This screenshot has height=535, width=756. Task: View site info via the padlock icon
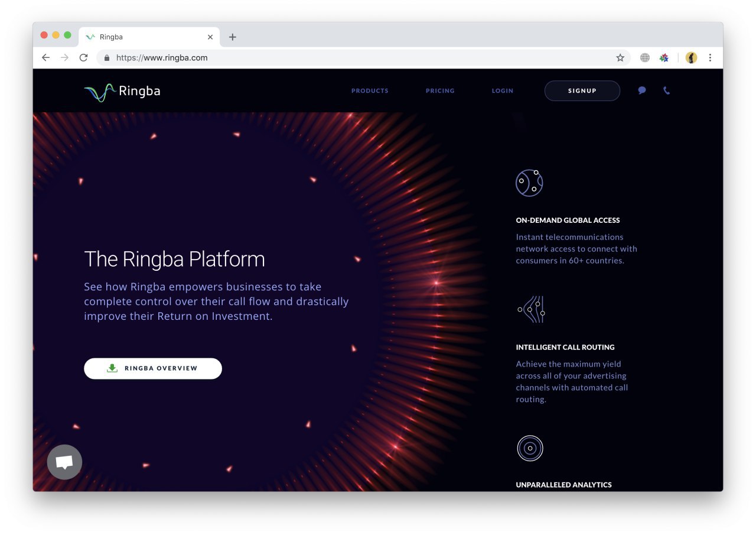(x=107, y=58)
